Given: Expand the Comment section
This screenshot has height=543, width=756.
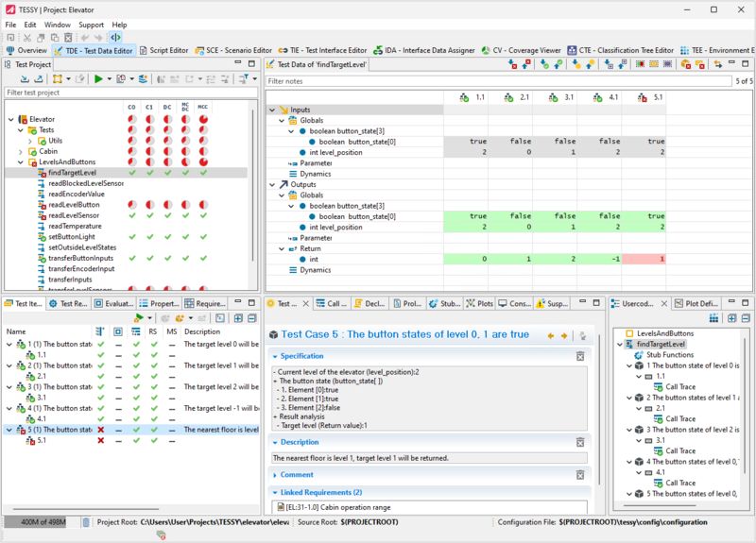Looking at the screenshot, I should click(275, 475).
